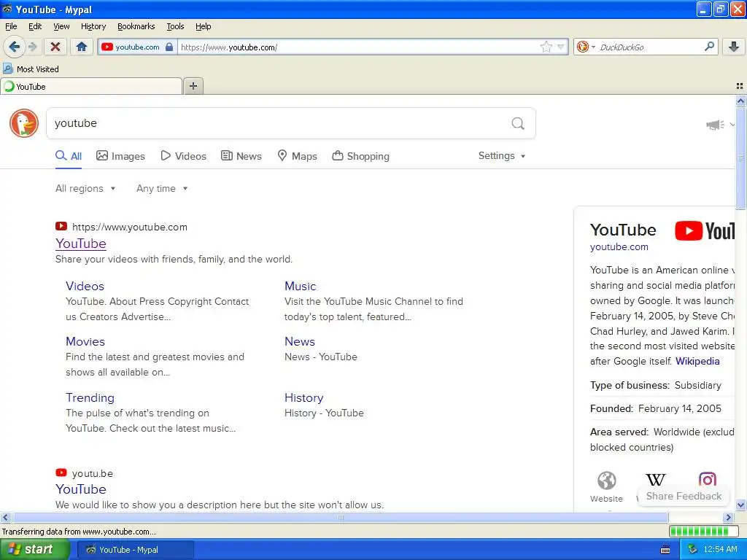Click the browser Forward arrow
The image size is (747, 560).
click(32, 47)
